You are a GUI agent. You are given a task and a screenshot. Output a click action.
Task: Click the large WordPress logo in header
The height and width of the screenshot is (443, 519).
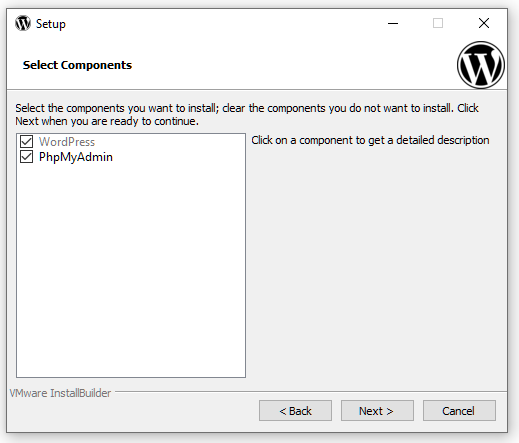(x=481, y=65)
